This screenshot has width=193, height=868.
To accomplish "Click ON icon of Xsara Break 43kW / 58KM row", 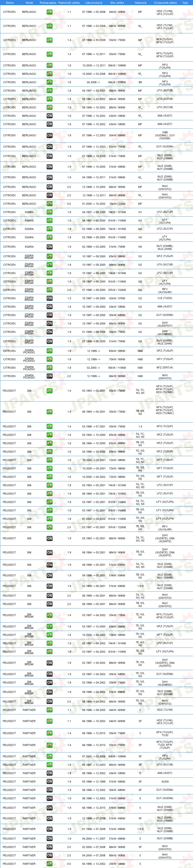I will click(x=50, y=307).
